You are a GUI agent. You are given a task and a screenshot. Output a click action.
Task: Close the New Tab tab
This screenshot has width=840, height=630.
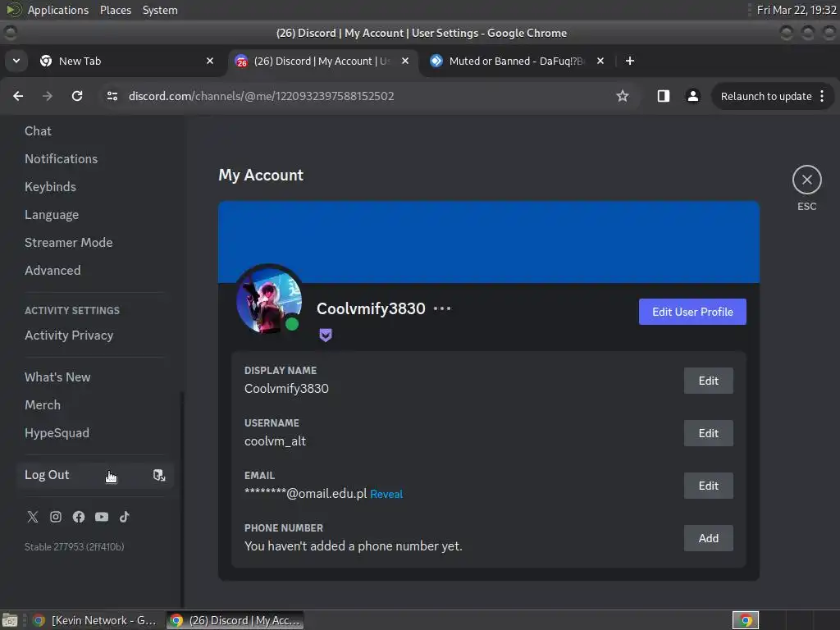pyautogui.click(x=210, y=61)
